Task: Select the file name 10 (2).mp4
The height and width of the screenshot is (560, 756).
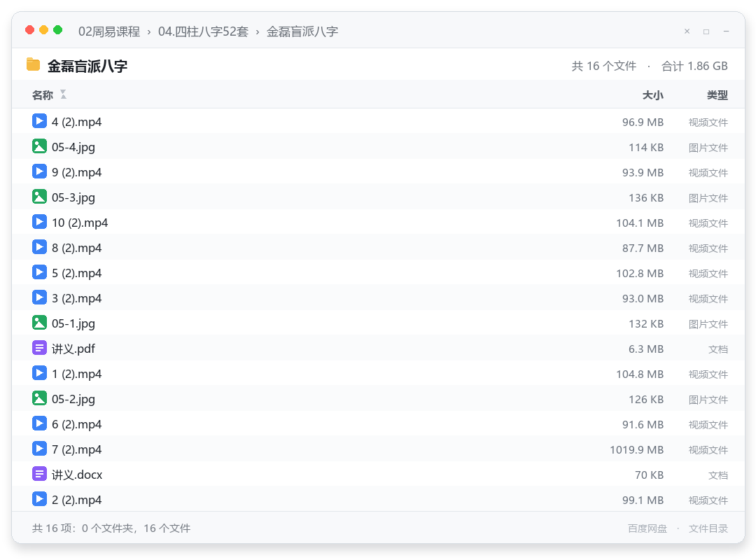Action: pos(80,223)
